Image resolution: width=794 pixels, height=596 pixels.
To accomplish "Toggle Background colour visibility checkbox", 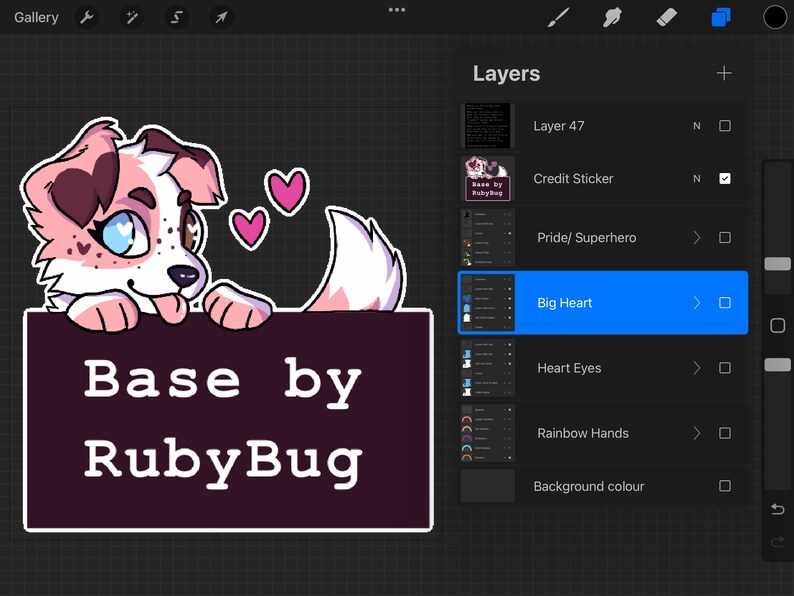I will (725, 486).
